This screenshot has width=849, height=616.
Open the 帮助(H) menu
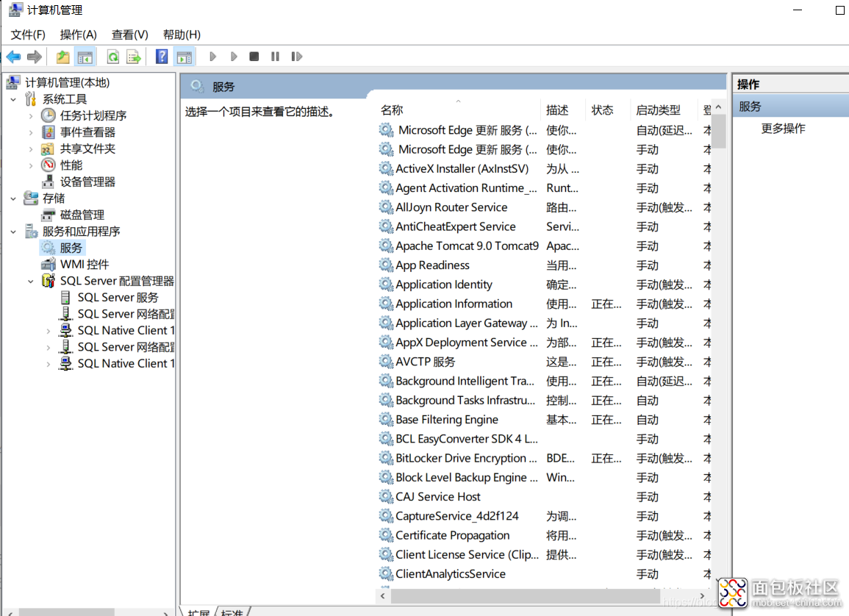tap(182, 35)
